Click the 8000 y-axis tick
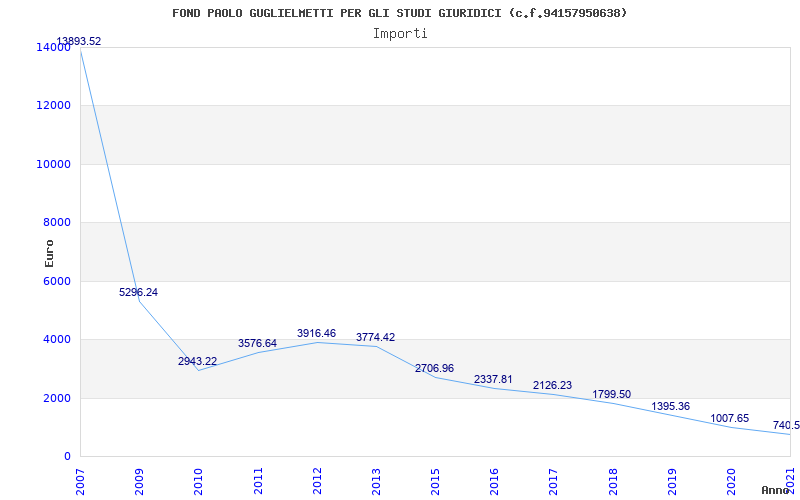Screen dimensions: 800x500 [56, 222]
